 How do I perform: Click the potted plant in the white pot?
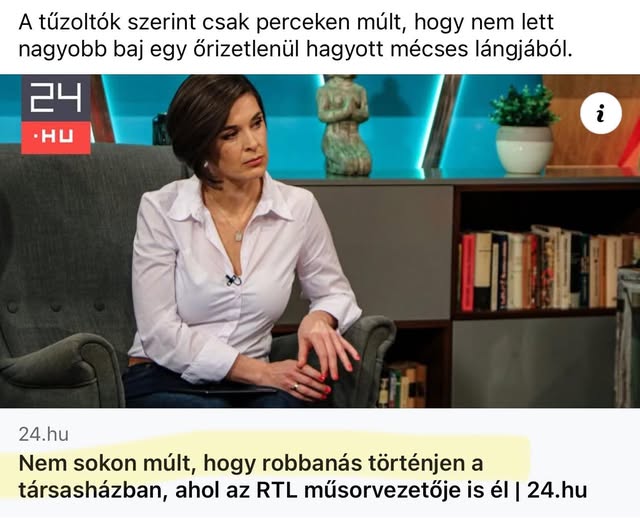click(524, 129)
